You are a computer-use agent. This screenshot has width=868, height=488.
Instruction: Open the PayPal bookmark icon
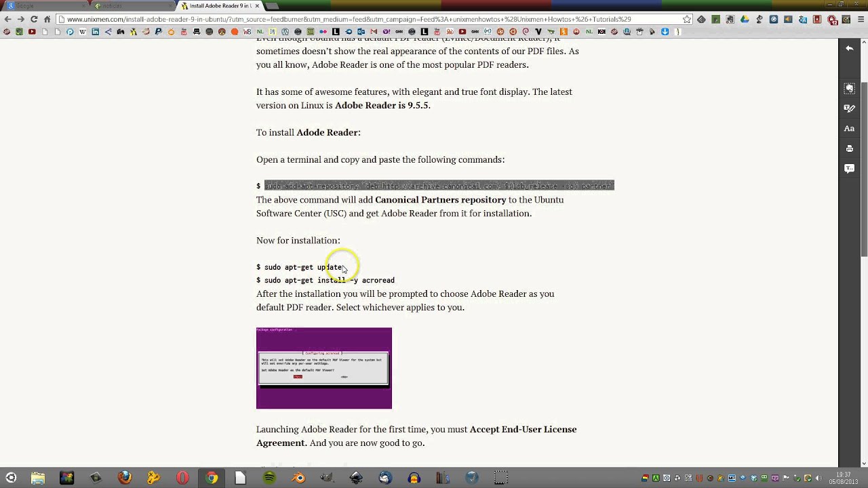[x=159, y=31]
